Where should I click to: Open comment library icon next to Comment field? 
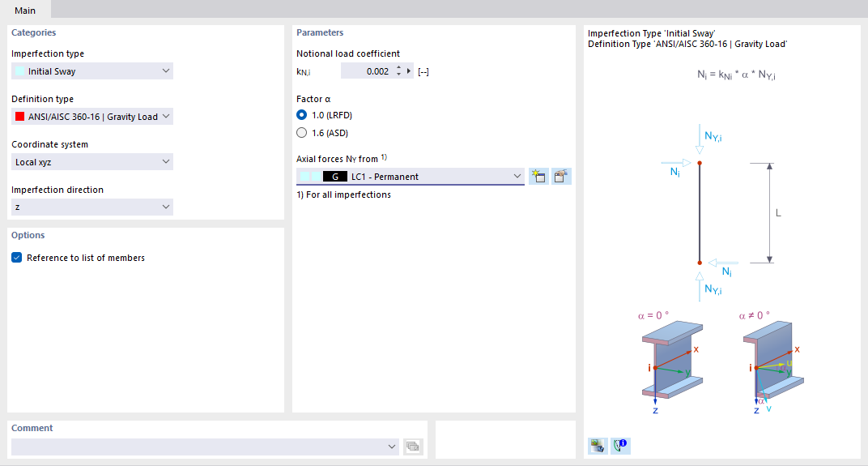(412, 447)
